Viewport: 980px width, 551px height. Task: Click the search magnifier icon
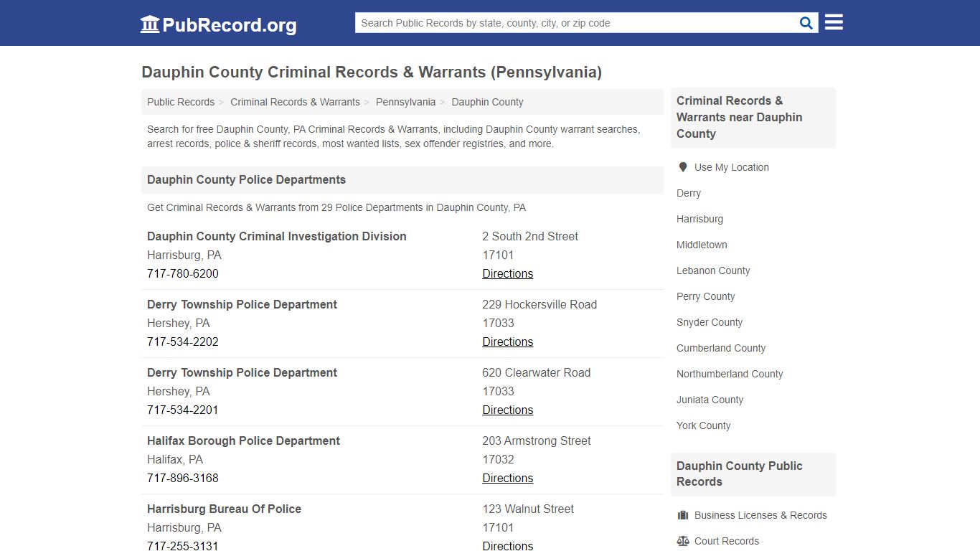click(x=806, y=23)
